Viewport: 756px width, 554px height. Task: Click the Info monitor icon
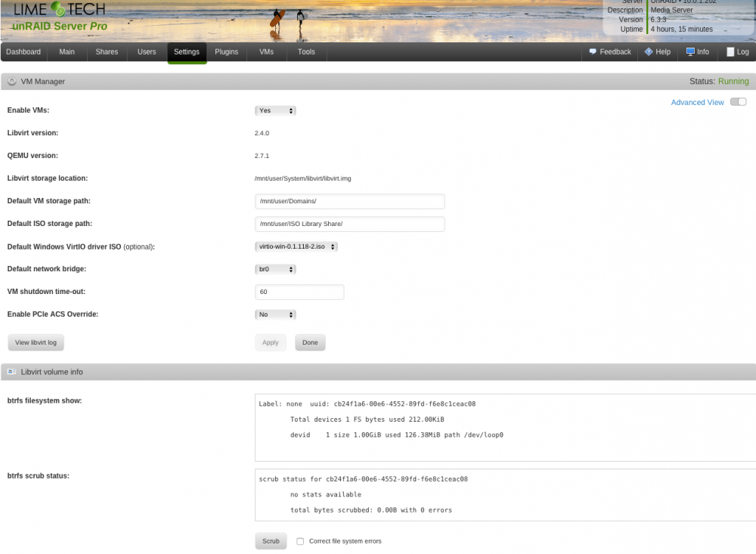(690, 51)
